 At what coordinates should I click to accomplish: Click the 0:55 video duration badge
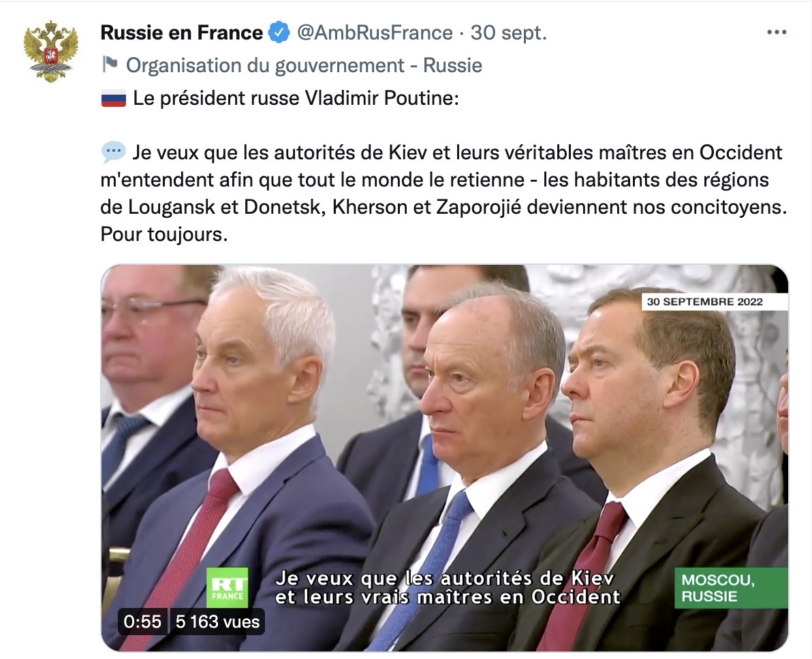coord(143,621)
